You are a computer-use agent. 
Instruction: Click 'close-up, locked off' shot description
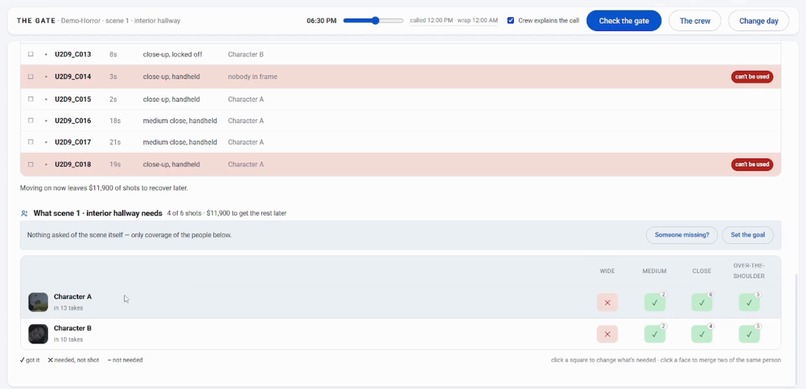tap(173, 54)
